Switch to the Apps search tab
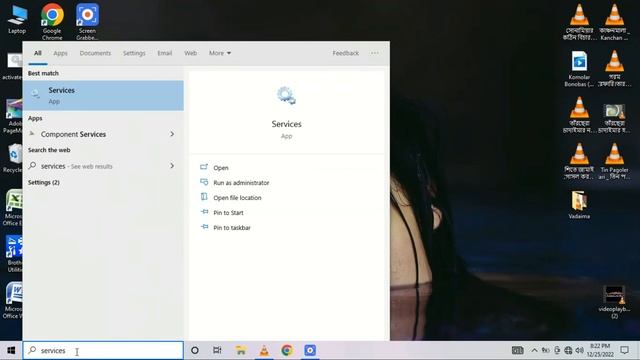640x360 pixels. click(x=60, y=53)
